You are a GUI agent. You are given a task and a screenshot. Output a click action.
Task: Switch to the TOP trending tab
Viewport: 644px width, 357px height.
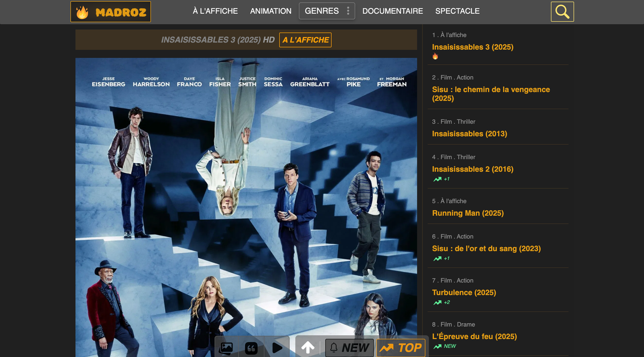pyautogui.click(x=401, y=348)
